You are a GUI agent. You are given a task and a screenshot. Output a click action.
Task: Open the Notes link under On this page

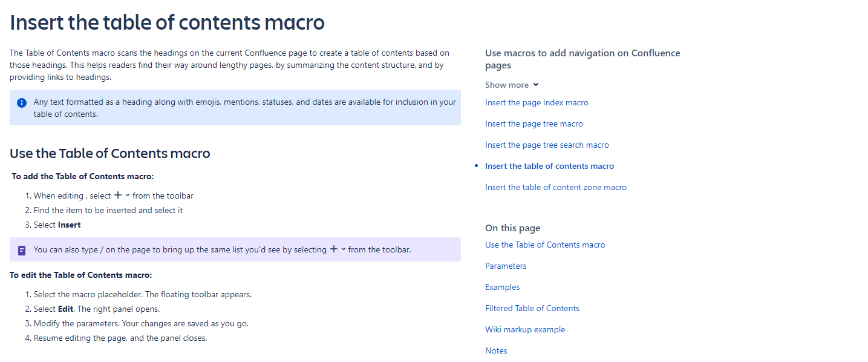[496, 350]
